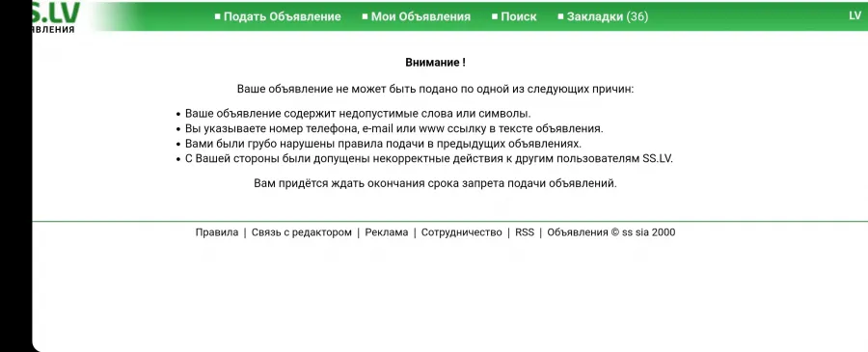Screen dimensions: 868x352
Task: Open Закладки (36) bookmarks
Action: 608,16
